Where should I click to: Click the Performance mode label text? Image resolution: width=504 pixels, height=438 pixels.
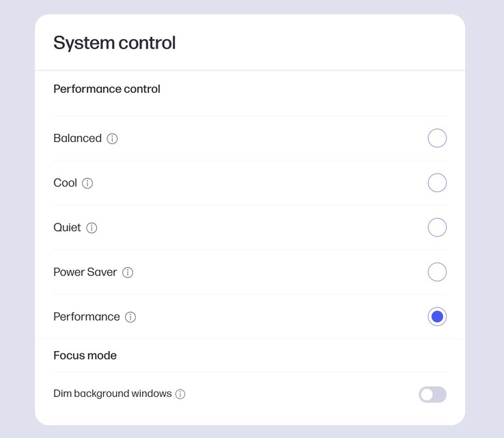click(x=87, y=317)
